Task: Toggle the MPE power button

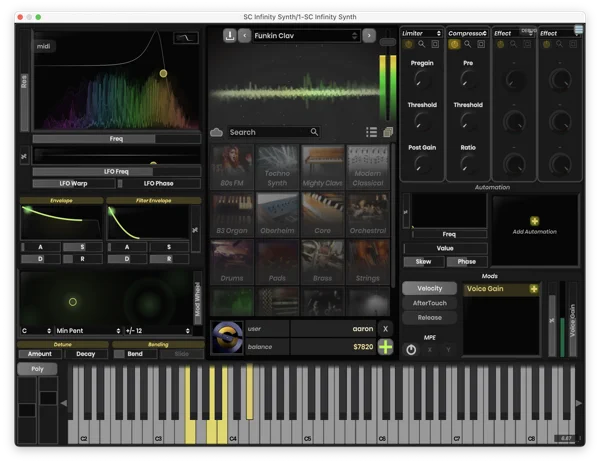Action: pos(411,350)
